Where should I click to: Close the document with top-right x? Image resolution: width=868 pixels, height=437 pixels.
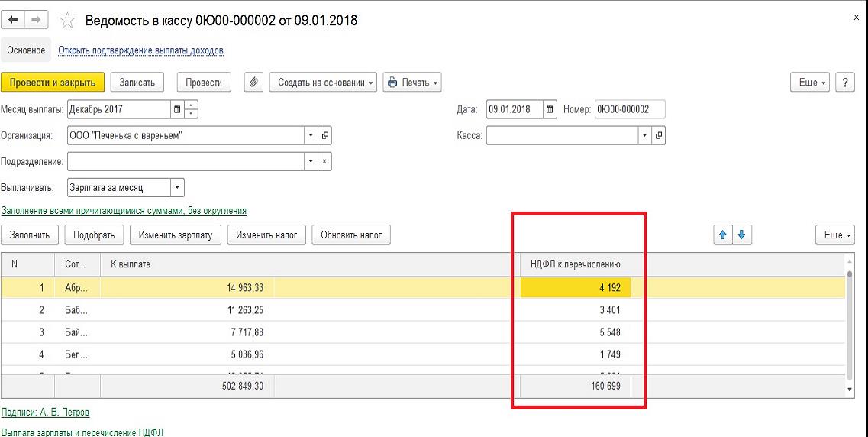857,18
